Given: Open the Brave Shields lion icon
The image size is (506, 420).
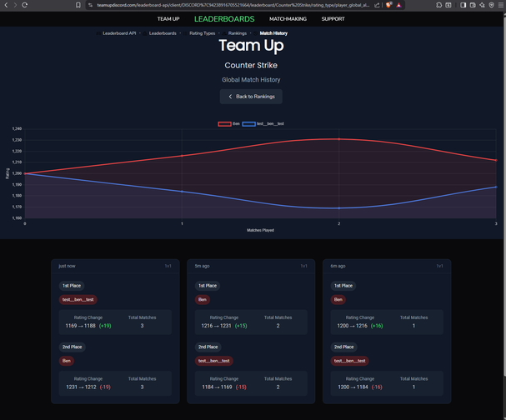Looking at the screenshot, I should pyautogui.click(x=388, y=5).
